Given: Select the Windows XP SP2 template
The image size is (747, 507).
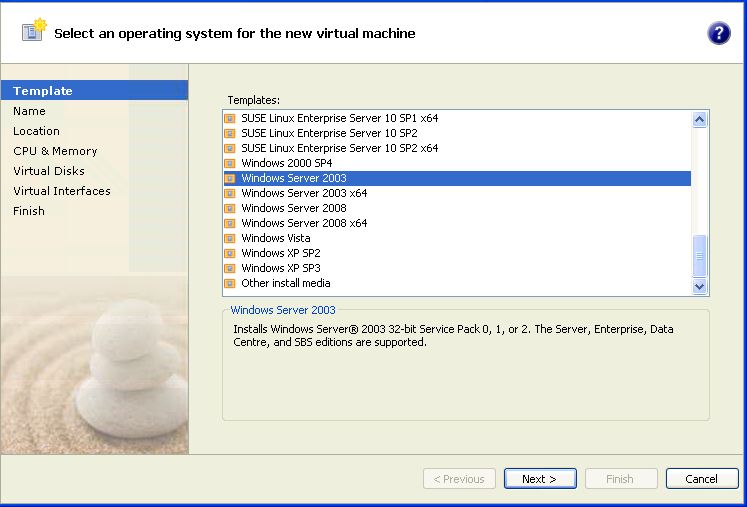Looking at the screenshot, I should click(x=280, y=253).
